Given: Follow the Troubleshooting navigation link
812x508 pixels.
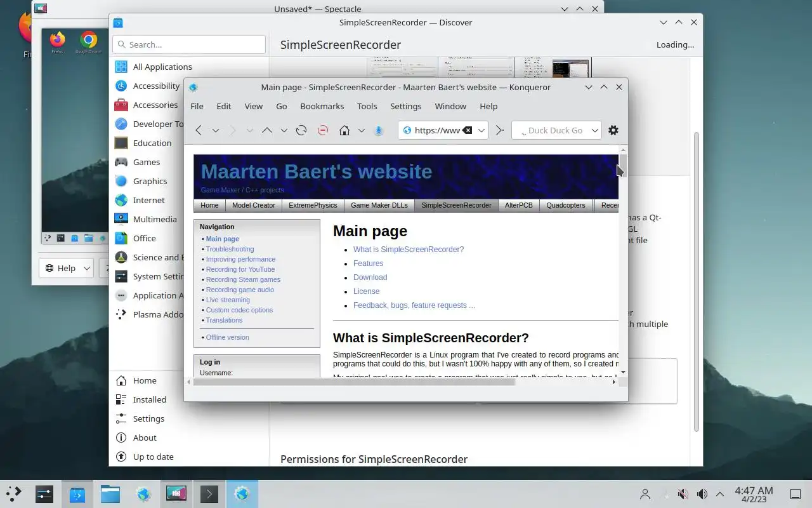Looking at the screenshot, I should click(230, 249).
